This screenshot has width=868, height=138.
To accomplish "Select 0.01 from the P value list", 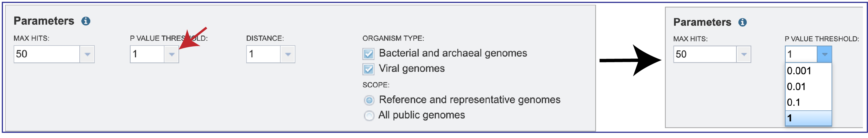I will tap(808, 87).
